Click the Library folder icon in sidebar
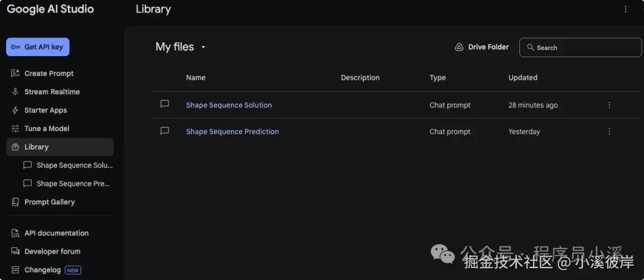Image resolution: width=644 pixels, height=280 pixels. (16, 147)
